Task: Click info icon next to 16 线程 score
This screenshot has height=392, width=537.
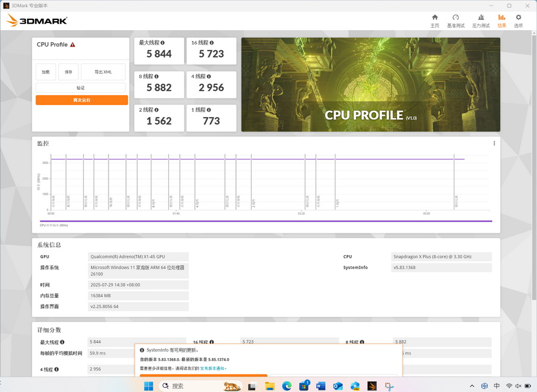Action: [x=211, y=43]
